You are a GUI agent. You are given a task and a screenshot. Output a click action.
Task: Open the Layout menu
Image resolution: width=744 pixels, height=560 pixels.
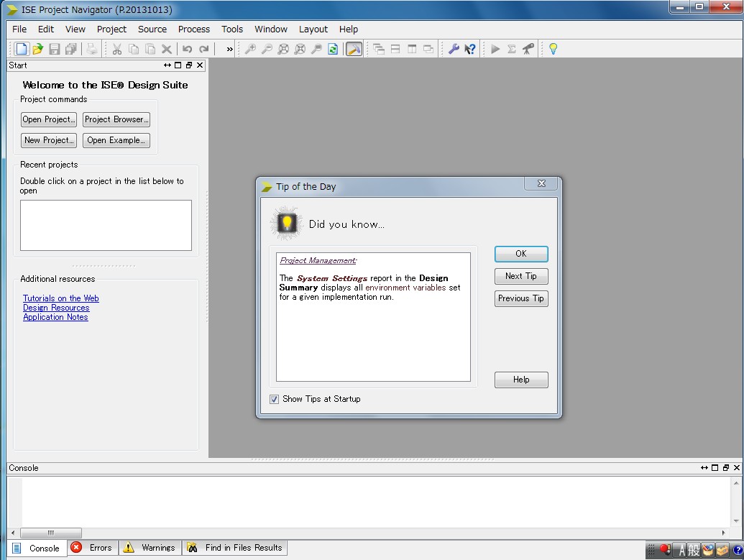point(313,29)
